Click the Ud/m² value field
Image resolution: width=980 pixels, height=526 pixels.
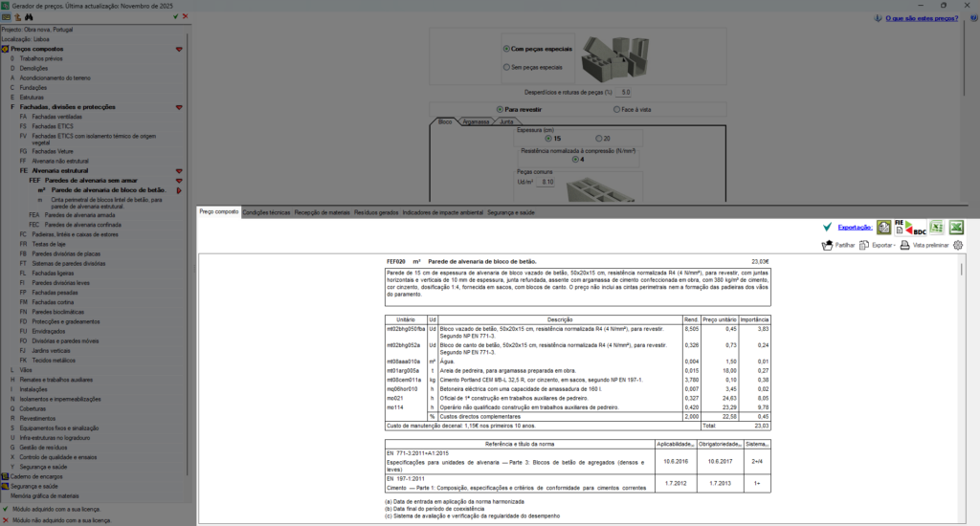pos(546,183)
